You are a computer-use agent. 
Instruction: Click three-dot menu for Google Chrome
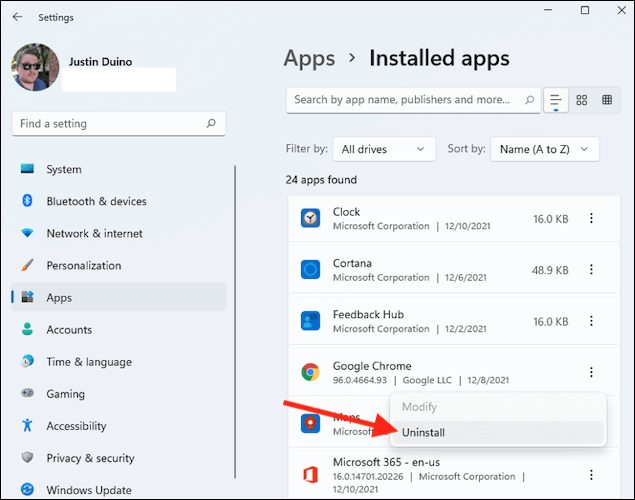(591, 372)
